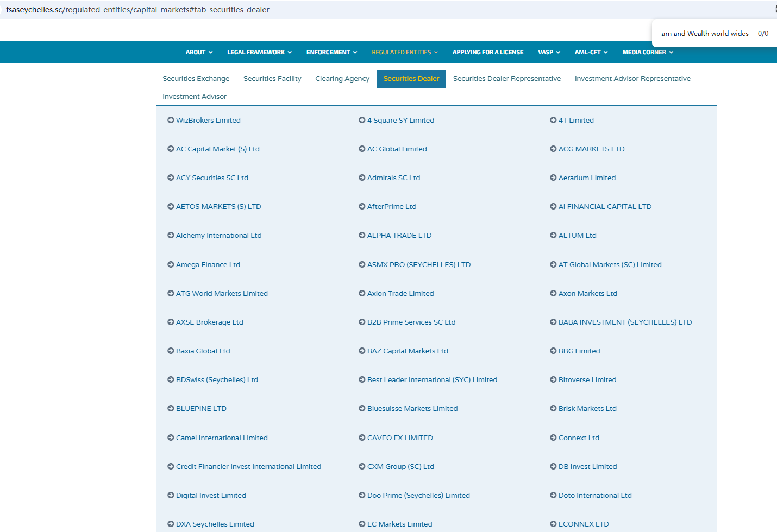
Task: Click the arrow icon beside AT Global Markets (SC) Limited
Action: [553, 264]
